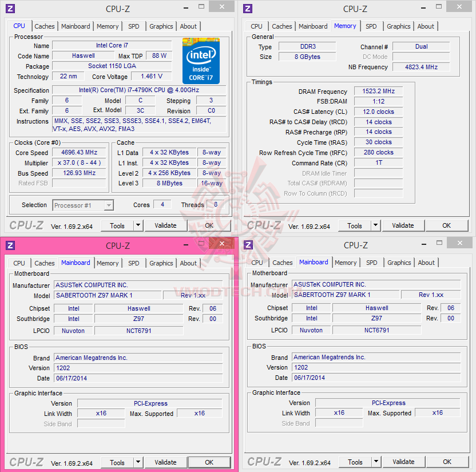Screen dimensions: 476x472
Task: Click the i7-4790K CPU @ 4.00GHz specification field
Action: coord(139,90)
